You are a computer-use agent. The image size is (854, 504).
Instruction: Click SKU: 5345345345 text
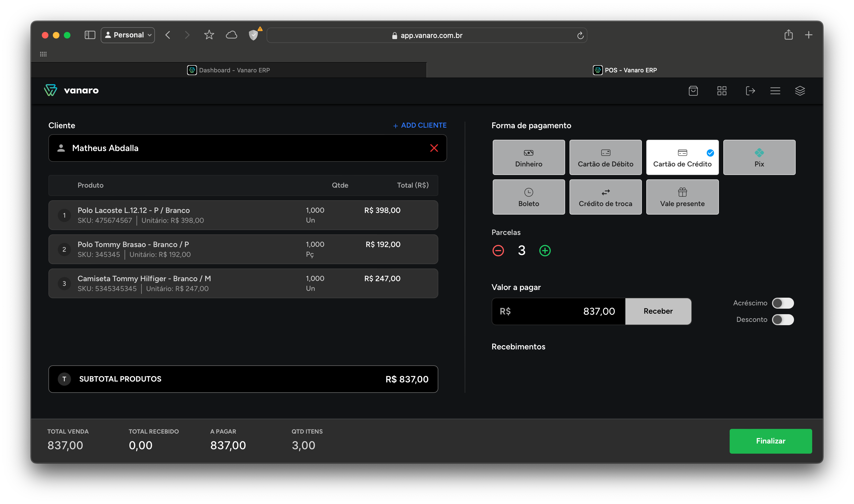click(107, 289)
